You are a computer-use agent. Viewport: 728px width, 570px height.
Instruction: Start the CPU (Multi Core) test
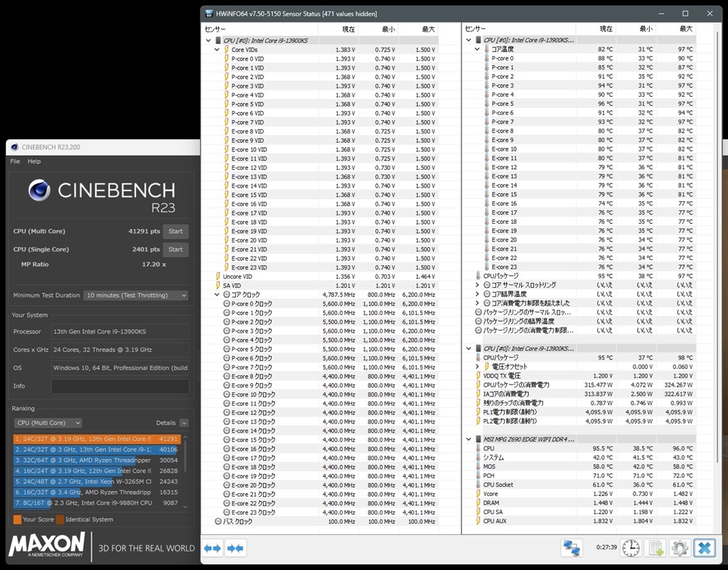(x=176, y=231)
